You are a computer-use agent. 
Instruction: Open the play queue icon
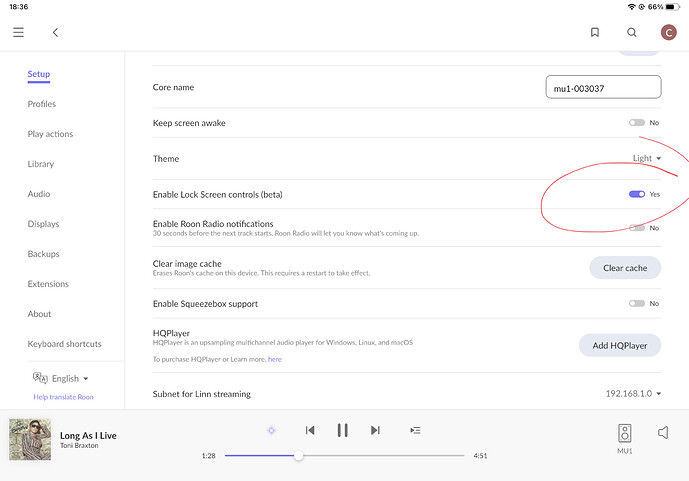415,430
